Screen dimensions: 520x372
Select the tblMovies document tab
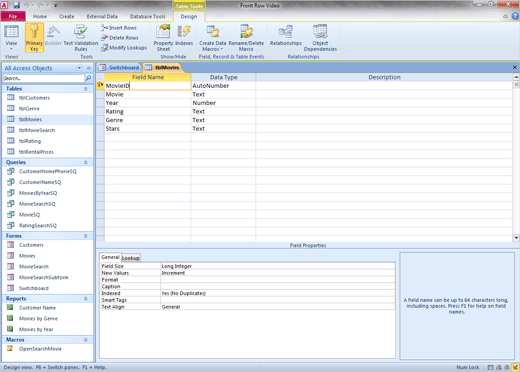[163, 68]
